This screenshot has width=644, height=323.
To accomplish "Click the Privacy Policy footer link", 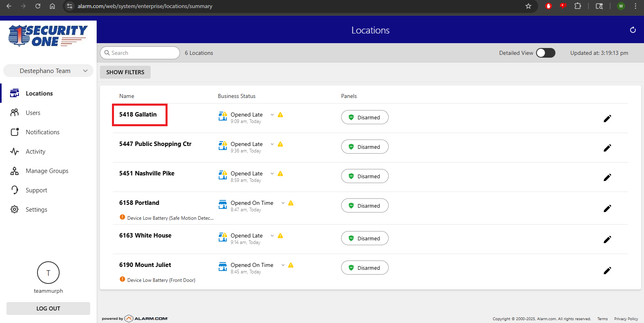I will (x=626, y=319).
